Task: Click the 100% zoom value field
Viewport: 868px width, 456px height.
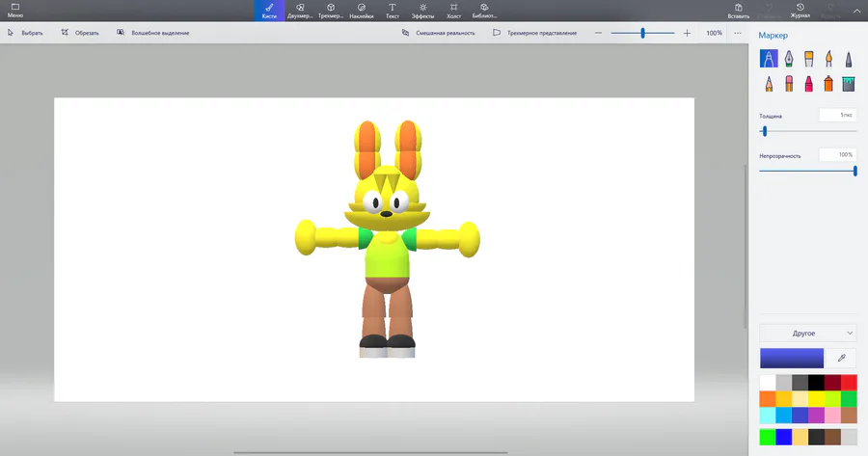Action: (x=714, y=33)
